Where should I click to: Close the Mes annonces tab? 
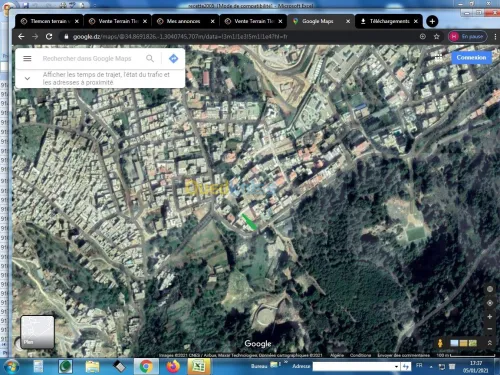tap(213, 21)
